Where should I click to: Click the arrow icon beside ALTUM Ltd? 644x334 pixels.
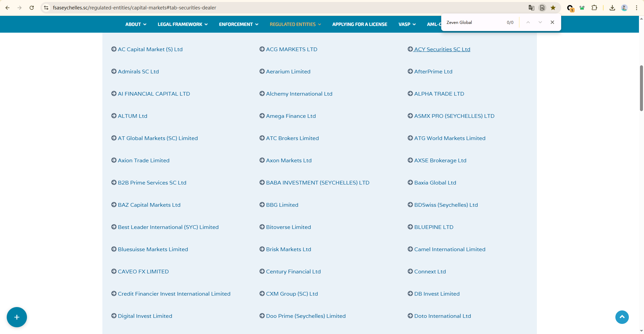pyautogui.click(x=114, y=116)
